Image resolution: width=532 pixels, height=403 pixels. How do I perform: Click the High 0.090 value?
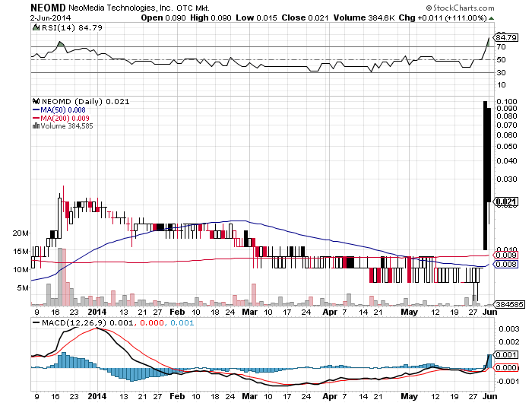click(211, 17)
